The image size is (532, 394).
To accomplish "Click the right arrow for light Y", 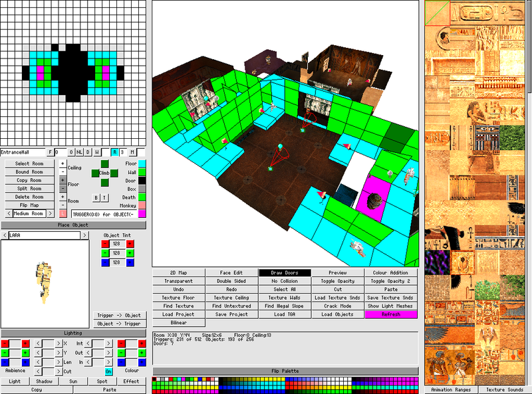I will (x=59, y=353).
